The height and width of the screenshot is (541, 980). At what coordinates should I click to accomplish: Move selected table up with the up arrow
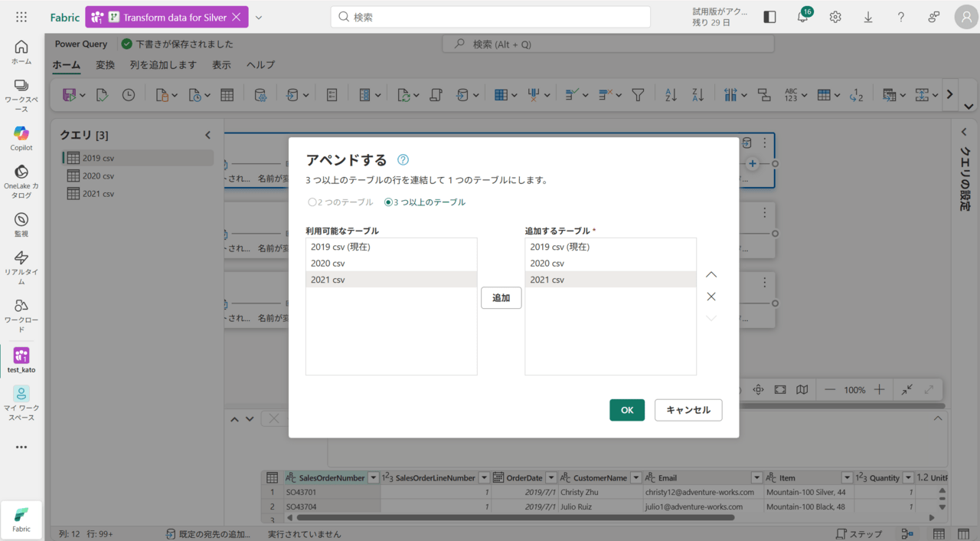[x=711, y=274]
